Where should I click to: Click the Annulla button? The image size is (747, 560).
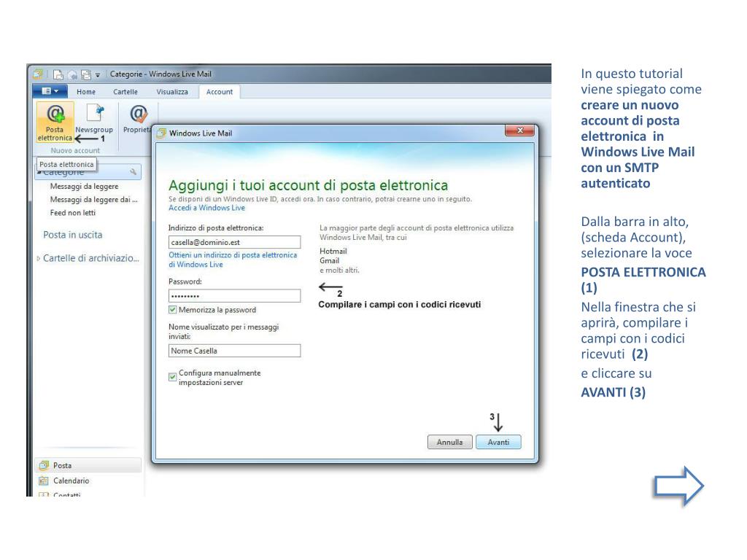449,442
